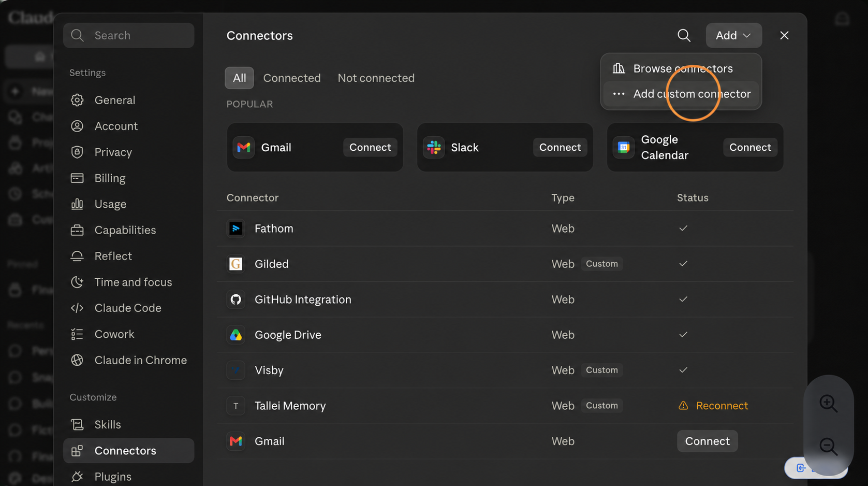The height and width of the screenshot is (486, 868).
Task: Open the Skills icon under Customize
Action: coord(77,425)
